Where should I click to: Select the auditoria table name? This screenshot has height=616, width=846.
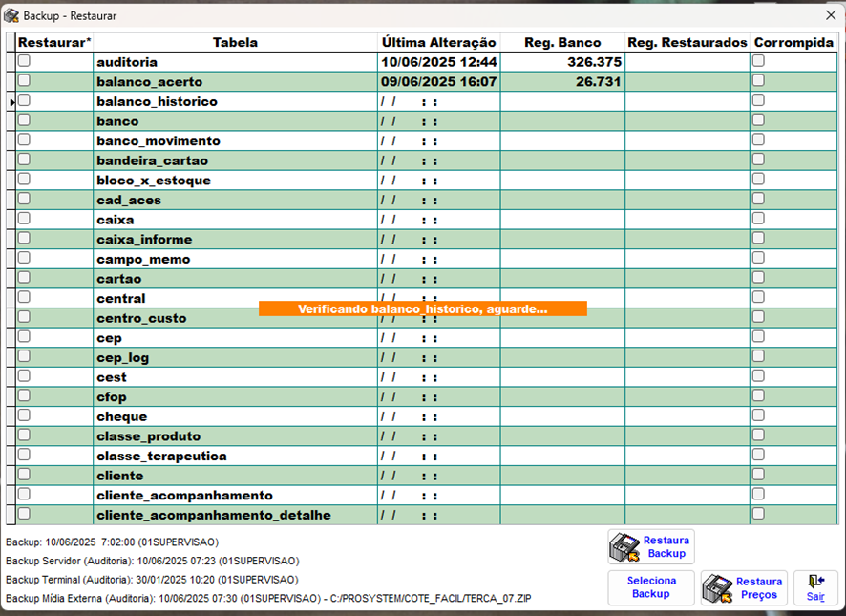[x=127, y=62]
